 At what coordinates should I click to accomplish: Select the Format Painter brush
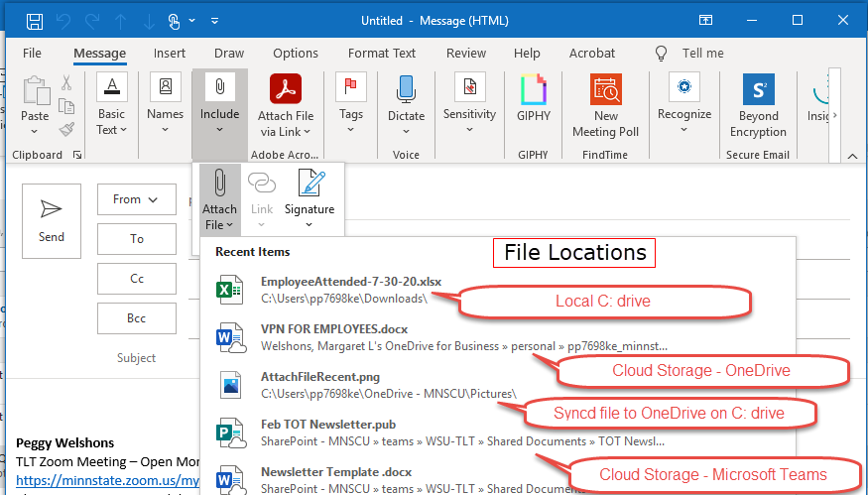[67, 130]
